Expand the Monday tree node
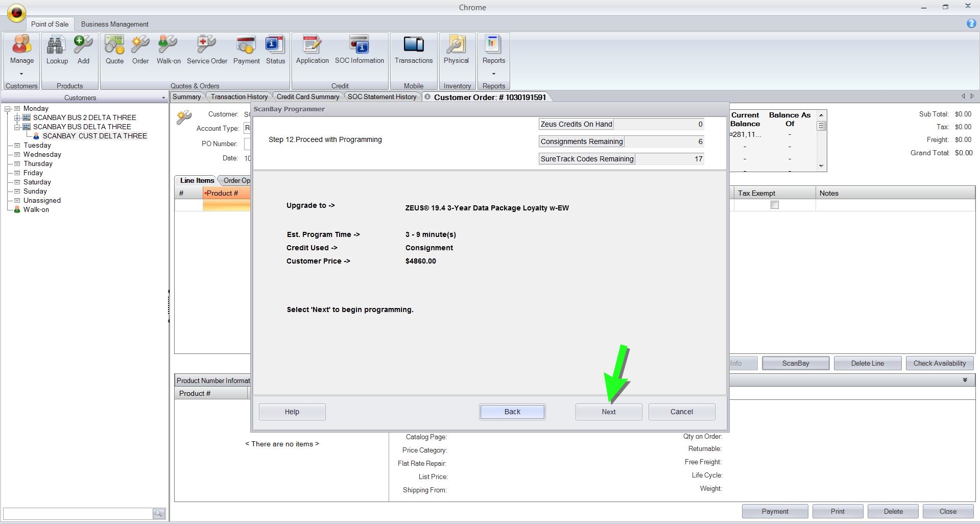The height and width of the screenshot is (524, 980). click(8, 108)
